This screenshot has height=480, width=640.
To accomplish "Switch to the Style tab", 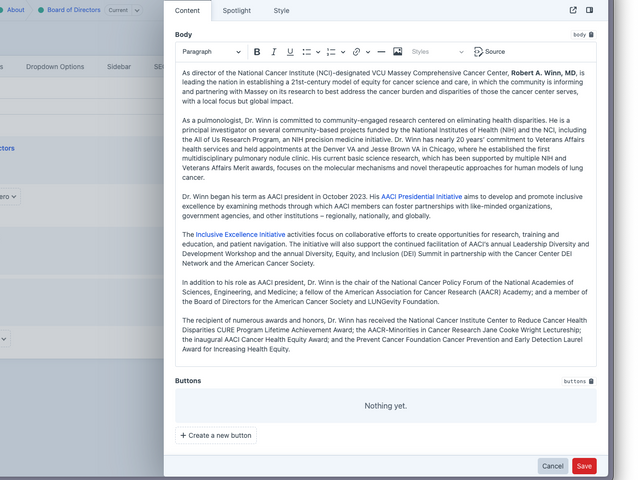I will point(281,11).
